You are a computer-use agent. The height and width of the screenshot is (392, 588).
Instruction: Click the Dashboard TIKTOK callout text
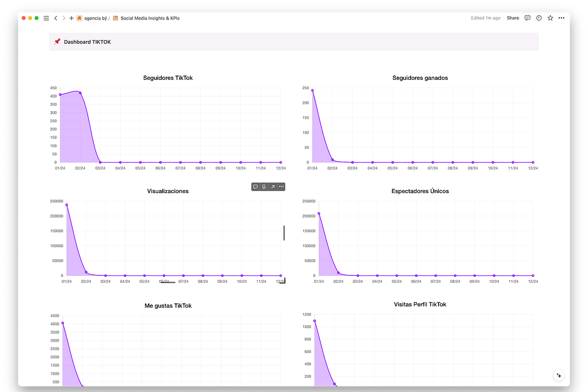88,42
